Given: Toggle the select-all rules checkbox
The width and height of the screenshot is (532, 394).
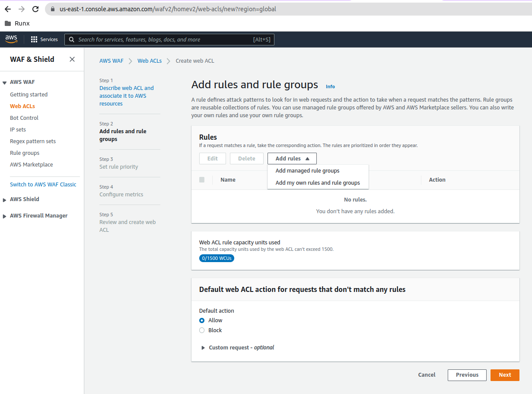Looking at the screenshot, I should 202,180.
